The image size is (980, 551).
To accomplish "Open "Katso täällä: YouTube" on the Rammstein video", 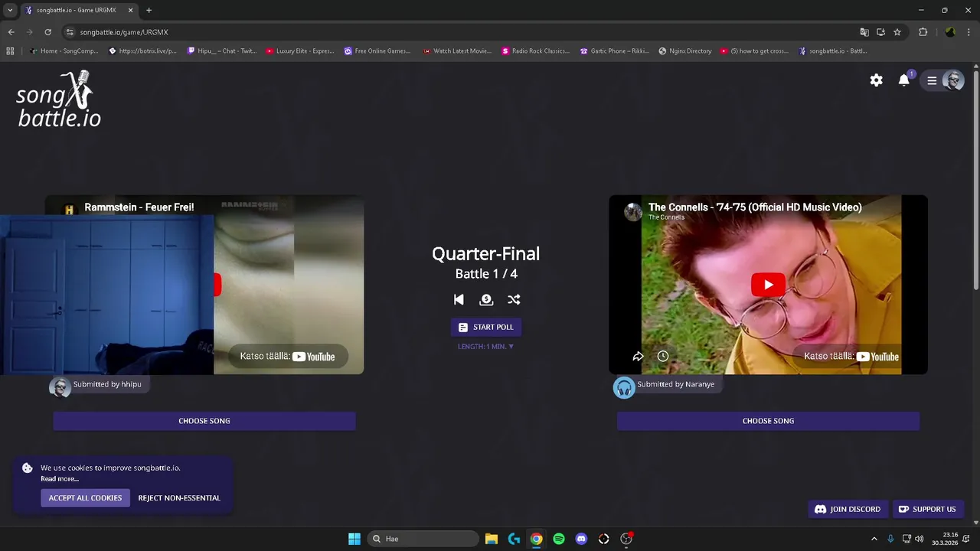I will click(288, 356).
